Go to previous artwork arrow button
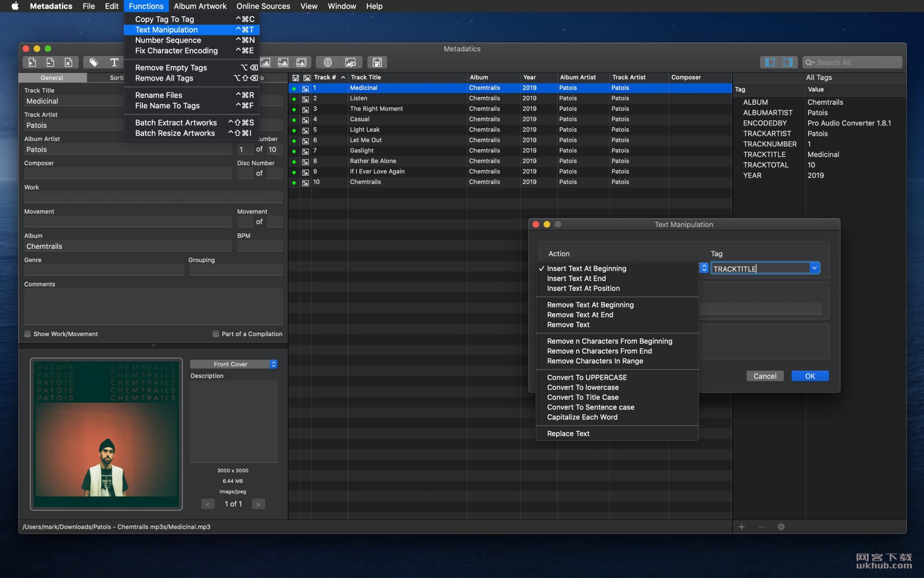The height and width of the screenshot is (578, 924). (207, 504)
